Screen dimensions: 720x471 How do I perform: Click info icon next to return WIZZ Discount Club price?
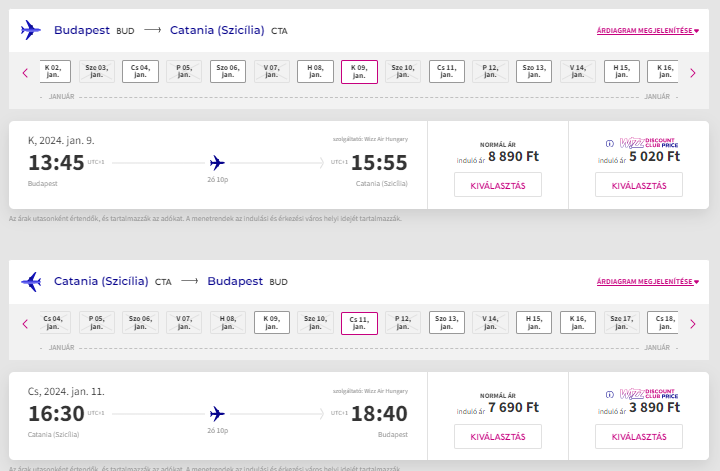pos(609,395)
